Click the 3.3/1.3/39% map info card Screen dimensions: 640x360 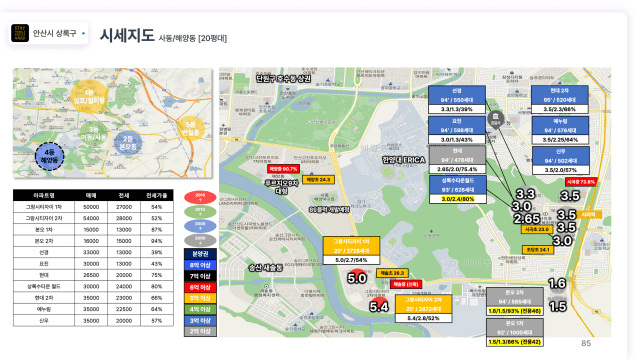tap(457, 100)
